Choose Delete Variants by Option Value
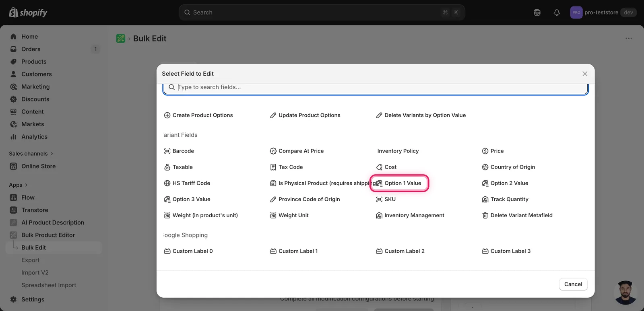 point(421,115)
